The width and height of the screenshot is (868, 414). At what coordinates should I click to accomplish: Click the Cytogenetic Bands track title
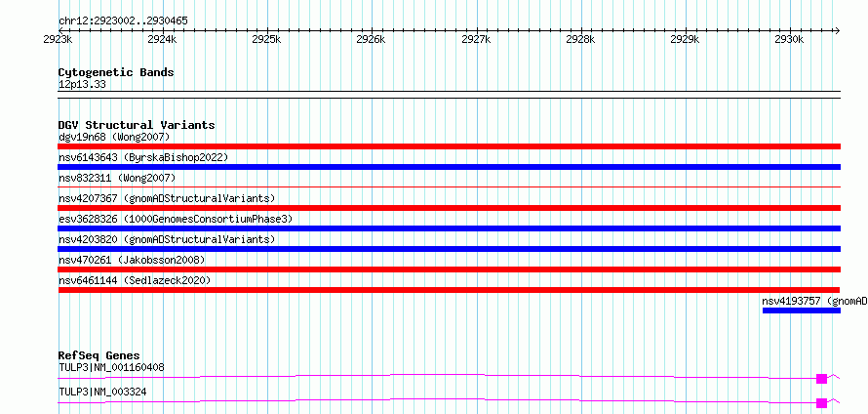[116, 72]
